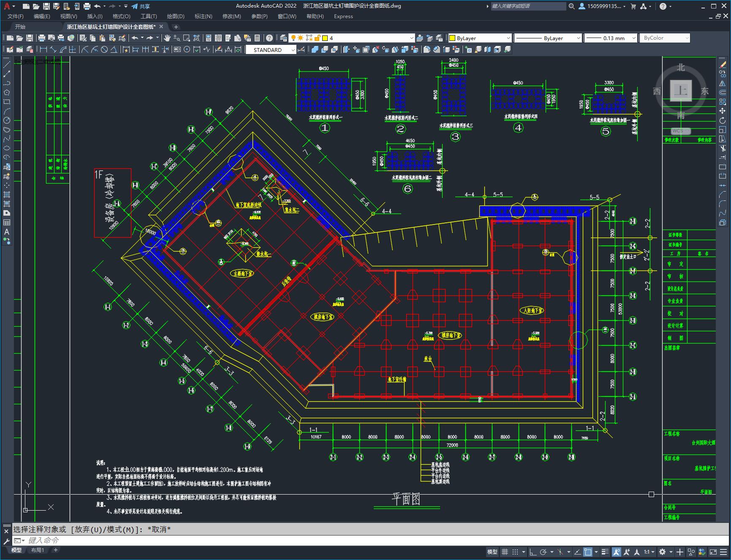Screen dimensions: 731x560
Task: Open the 绘图(D) menu
Action: point(176,16)
